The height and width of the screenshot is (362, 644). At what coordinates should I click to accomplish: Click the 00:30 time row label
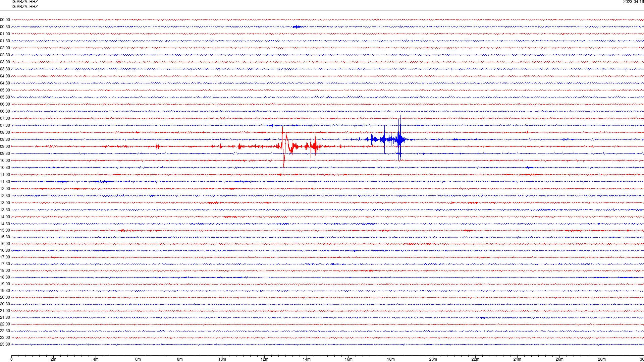point(5,27)
